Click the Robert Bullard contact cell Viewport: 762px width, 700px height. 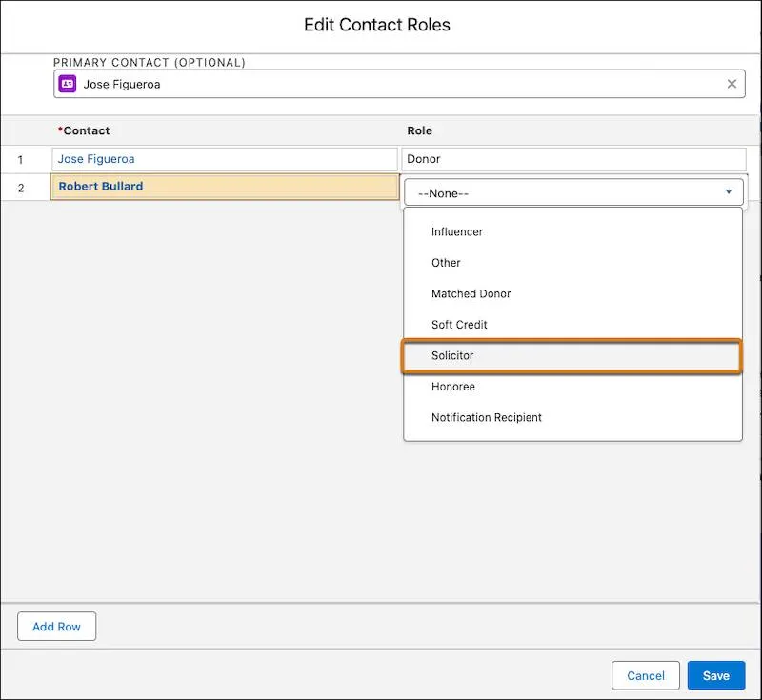pyautogui.click(x=225, y=187)
